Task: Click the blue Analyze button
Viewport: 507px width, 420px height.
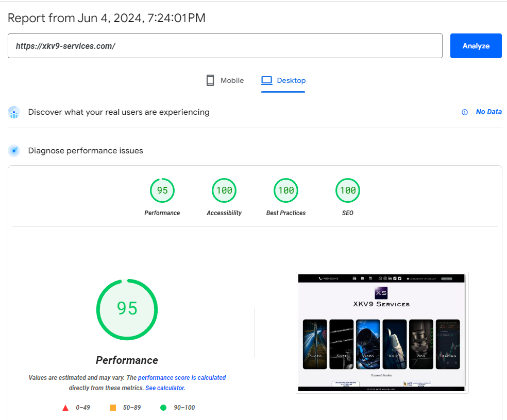Action: (x=476, y=46)
